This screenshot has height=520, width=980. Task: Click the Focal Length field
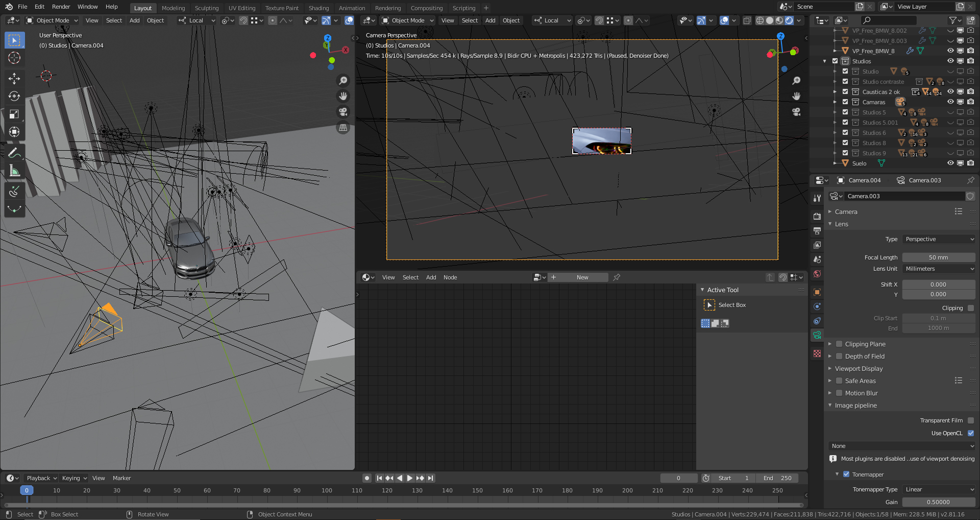[x=938, y=257]
